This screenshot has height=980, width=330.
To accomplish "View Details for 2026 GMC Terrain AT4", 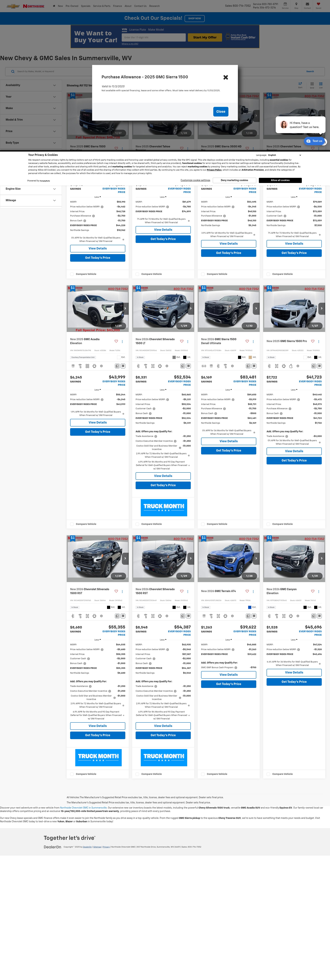I will click(229, 675).
